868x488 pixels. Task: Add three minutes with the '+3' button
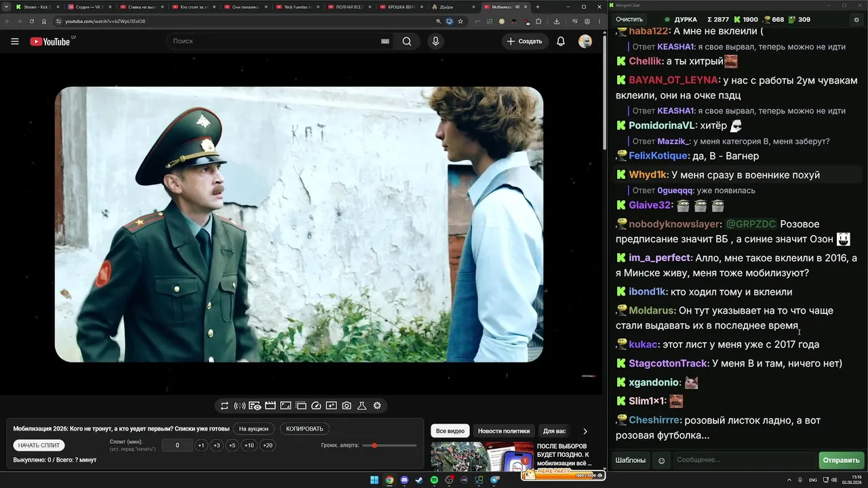pyautogui.click(x=216, y=445)
